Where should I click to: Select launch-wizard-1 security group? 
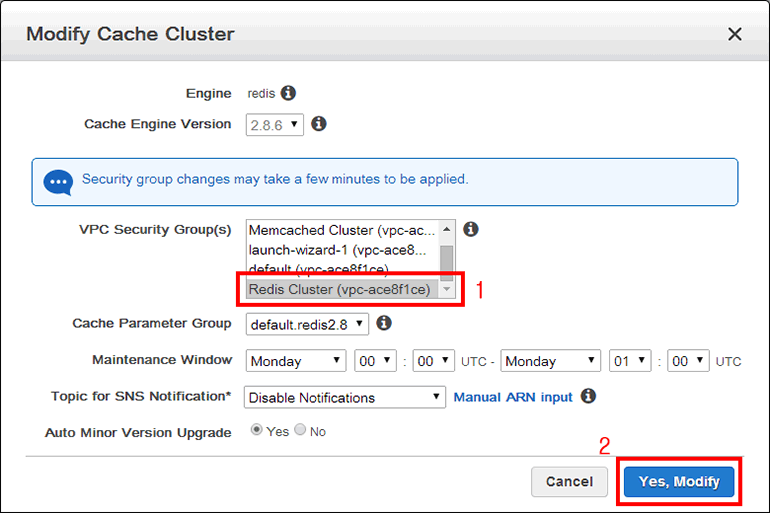pos(340,249)
